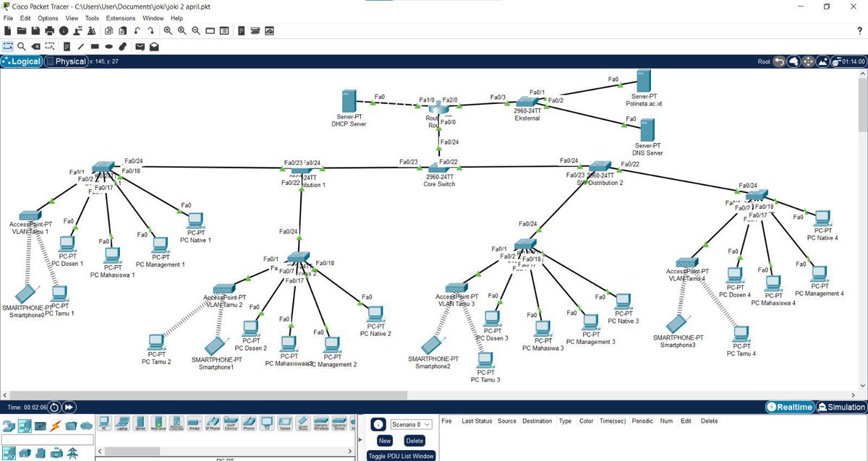868x461 pixels.
Task: Click Power Cycle Devices button
Action: pyautogui.click(x=54, y=408)
